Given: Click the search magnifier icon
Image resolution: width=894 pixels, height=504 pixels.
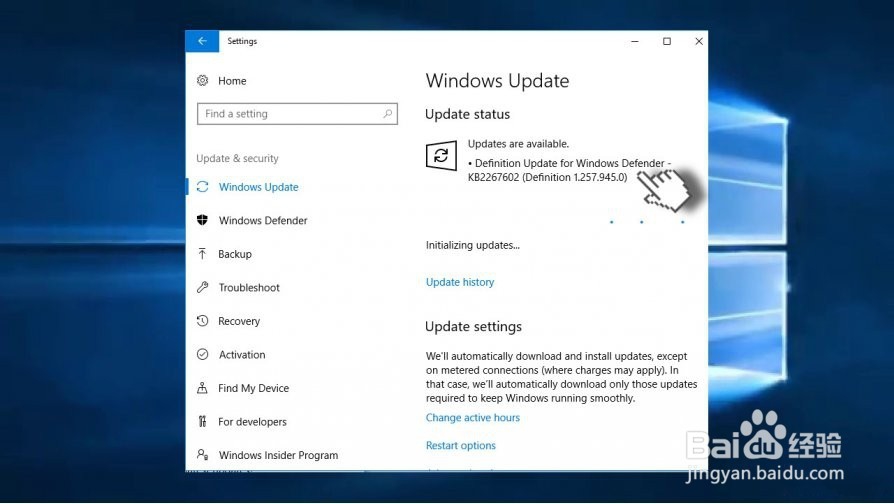Looking at the screenshot, I should [x=388, y=113].
